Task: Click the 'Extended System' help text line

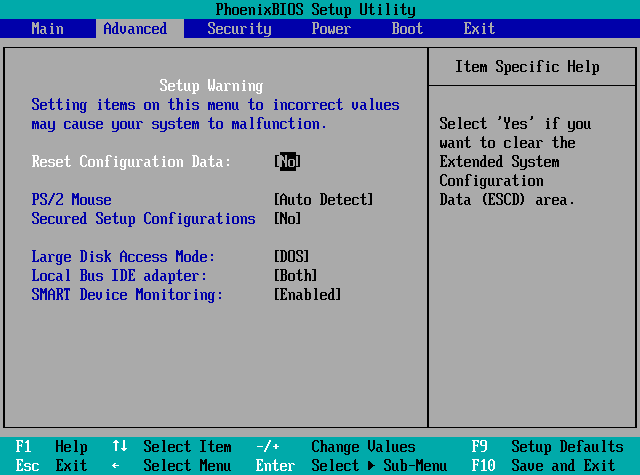Action: [x=499, y=162]
